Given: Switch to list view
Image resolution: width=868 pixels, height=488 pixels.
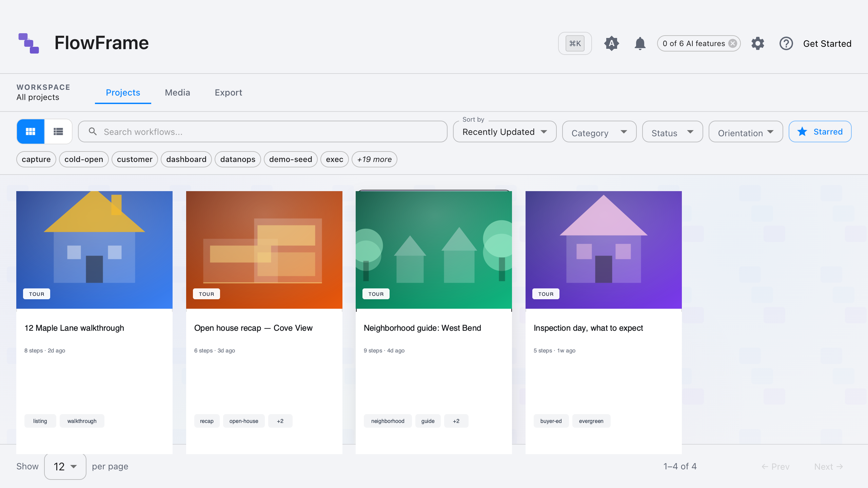Looking at the screenshot, I should coord(58,131).
